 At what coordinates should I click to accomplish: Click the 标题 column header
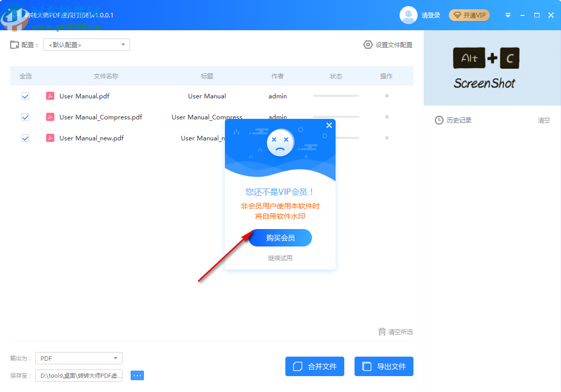click(207, 76)
